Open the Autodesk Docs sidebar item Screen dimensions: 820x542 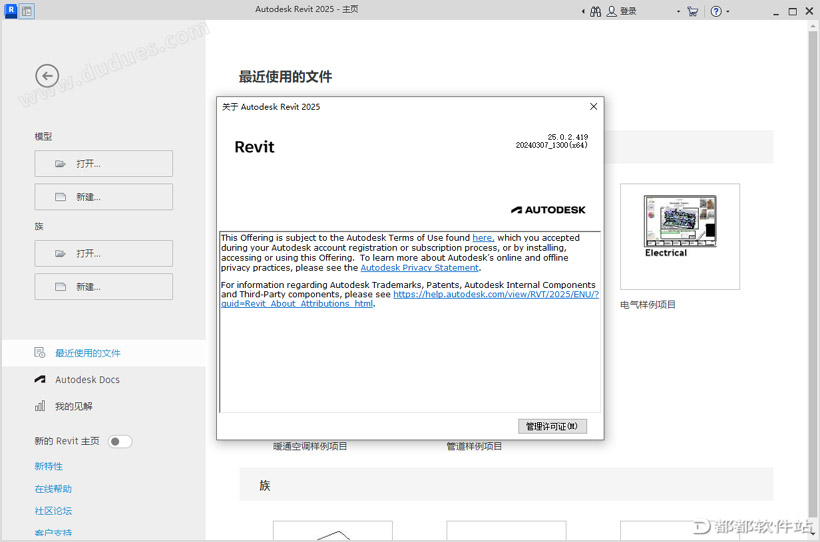pyautogui.click(x=87, y=380)
